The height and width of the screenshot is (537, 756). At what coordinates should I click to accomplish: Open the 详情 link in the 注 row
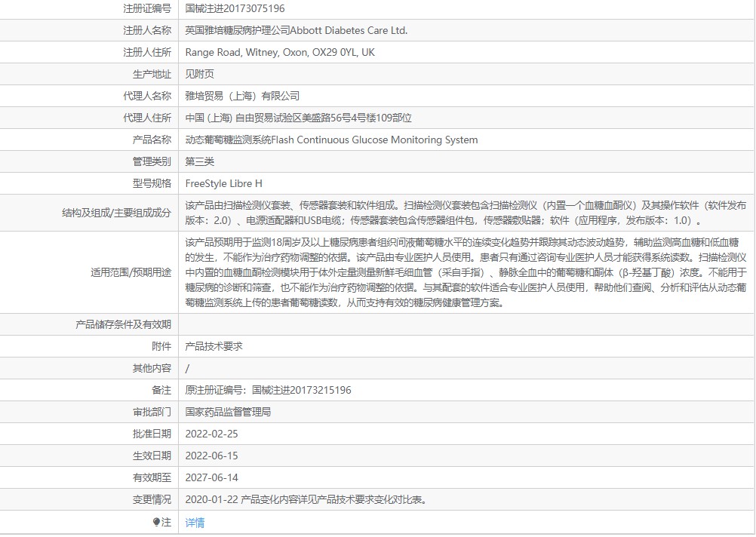195,523
